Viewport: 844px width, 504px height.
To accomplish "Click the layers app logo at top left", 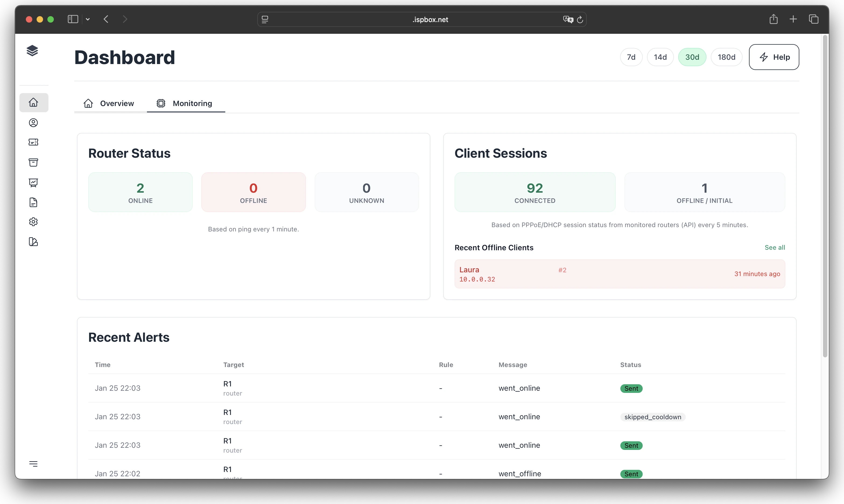I will coord(32,51).
